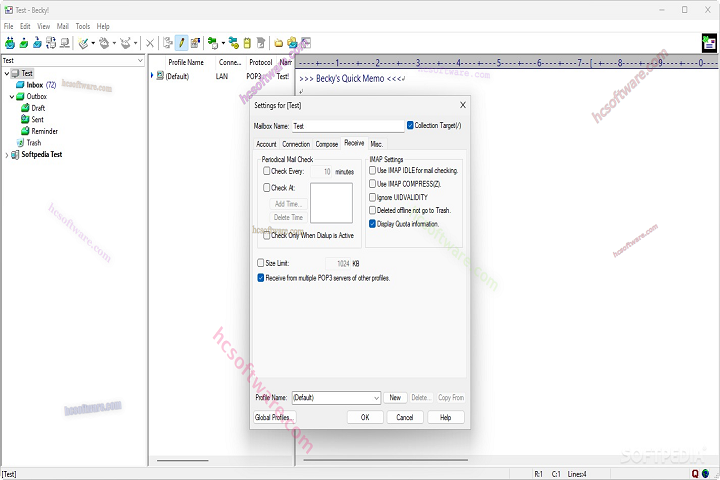720x480 pixels.
Task: Switch to the Misc. tab
Action: click(377, 144)
